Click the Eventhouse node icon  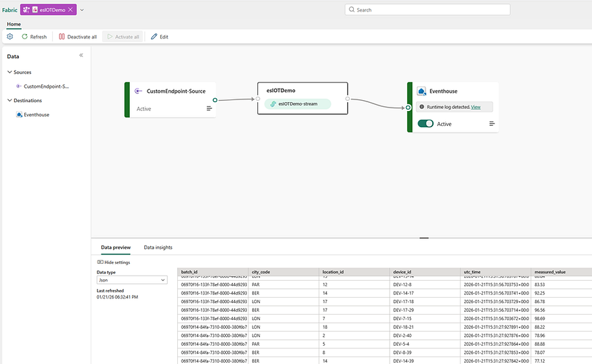pyautogui.click(x=422, y=91)
